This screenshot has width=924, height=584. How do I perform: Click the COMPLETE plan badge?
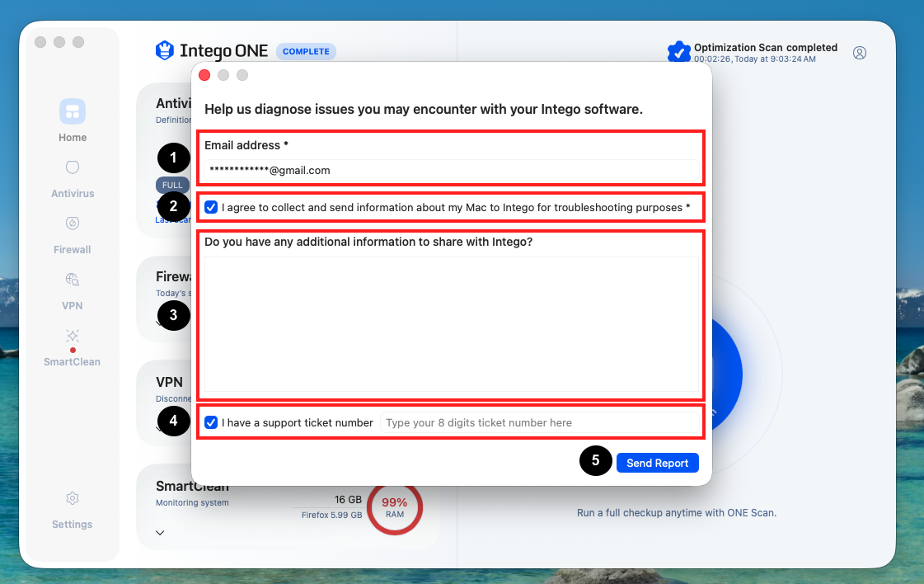pyautogui.click(x=306, y=51)
